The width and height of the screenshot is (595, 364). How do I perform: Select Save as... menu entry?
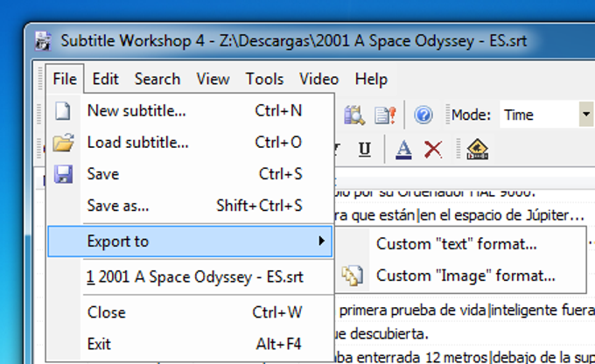[190, 206]
